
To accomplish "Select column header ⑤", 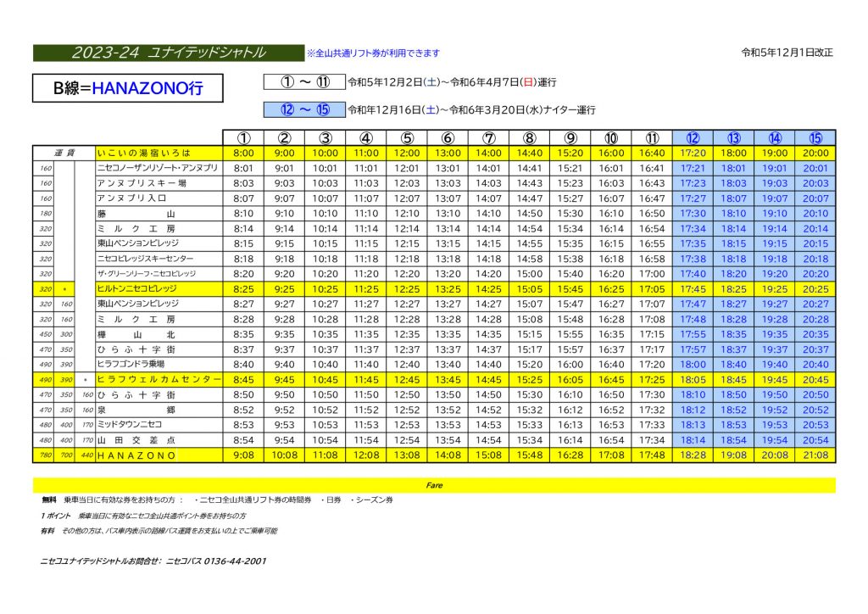I will (407, 138).
